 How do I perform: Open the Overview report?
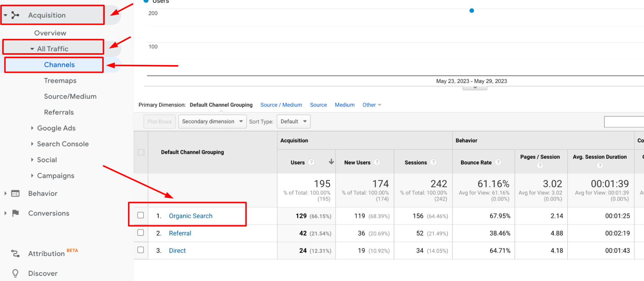point(50,33)
